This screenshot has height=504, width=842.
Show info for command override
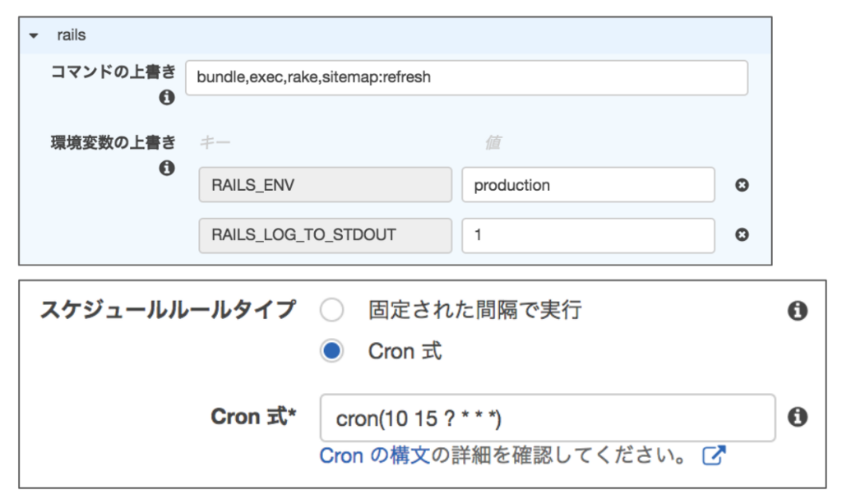click(x=166, y=98)
